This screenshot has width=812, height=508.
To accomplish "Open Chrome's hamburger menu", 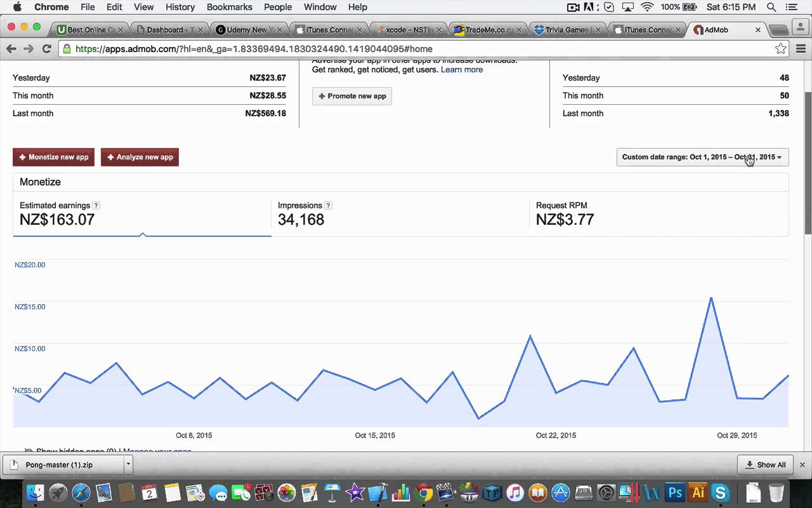I will (801, 49).
